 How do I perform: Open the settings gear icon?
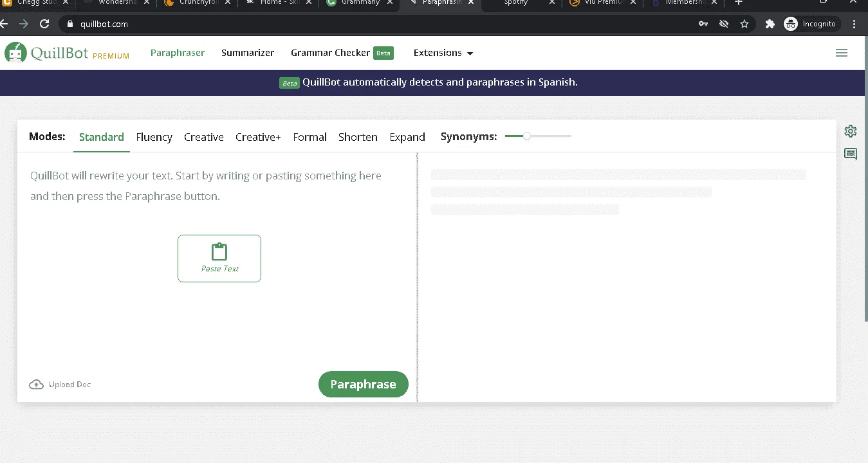851,131
